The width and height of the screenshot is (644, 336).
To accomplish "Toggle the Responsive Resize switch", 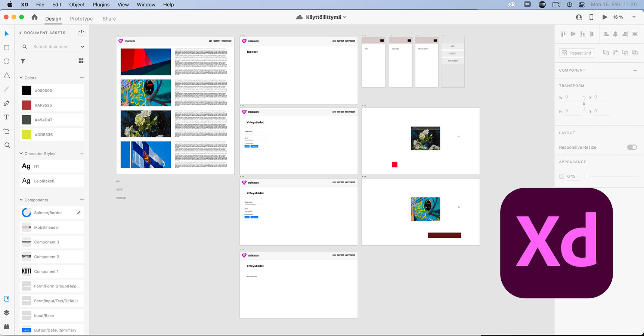I will pos(632,147).
